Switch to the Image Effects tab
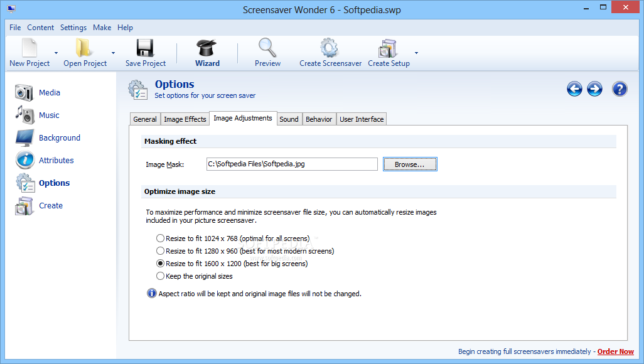 click(x=185, y=119)
